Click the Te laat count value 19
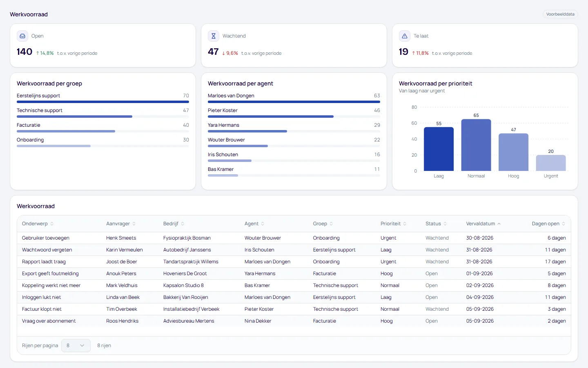The width and height of the screenshot is (588, 368). click(x=403, y=52)
